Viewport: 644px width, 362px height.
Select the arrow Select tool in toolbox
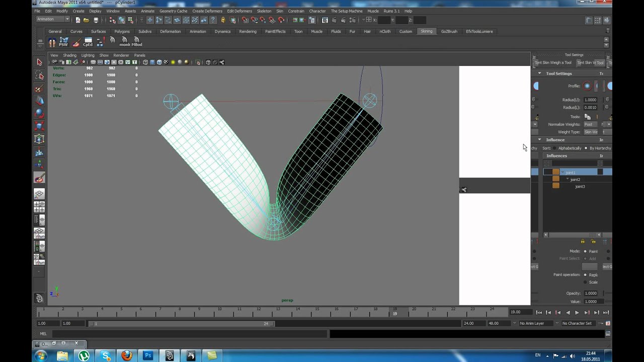point(39,62)
